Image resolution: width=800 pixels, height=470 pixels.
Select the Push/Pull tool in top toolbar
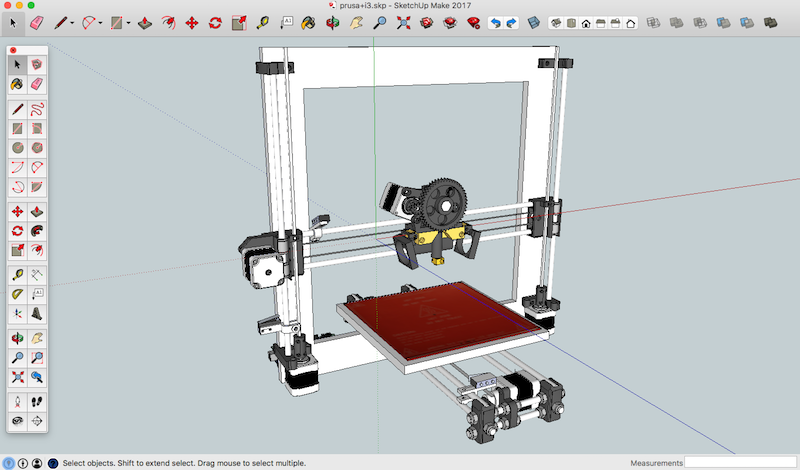tap(144, 21)
